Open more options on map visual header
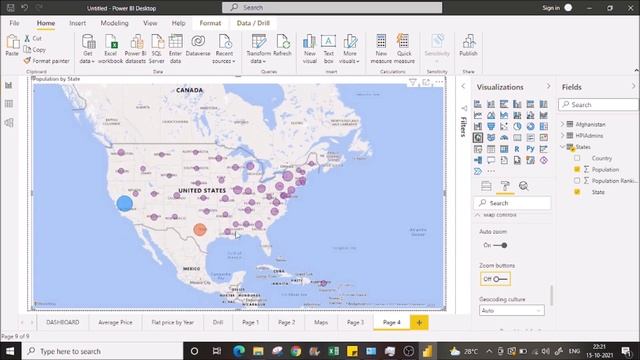 (439, 82)
